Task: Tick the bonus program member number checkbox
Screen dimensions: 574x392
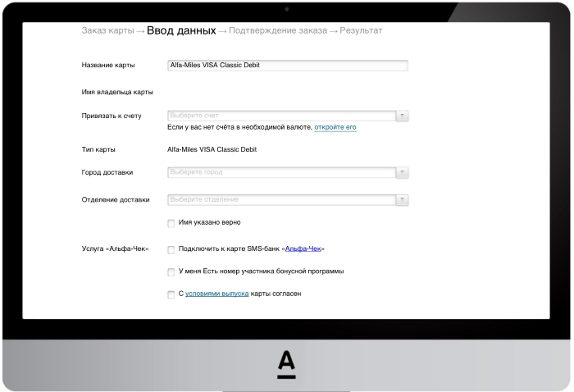Action: pos(171,272)
